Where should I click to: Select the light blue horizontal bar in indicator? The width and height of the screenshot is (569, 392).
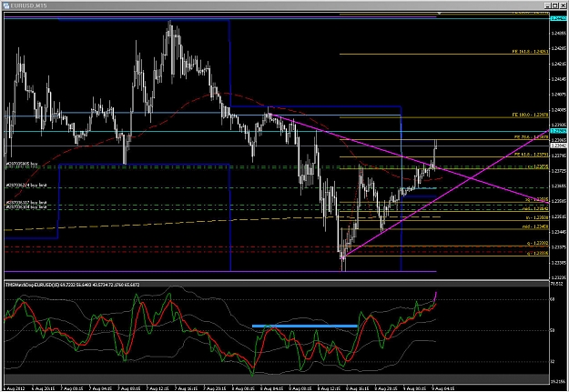[305, 326]
